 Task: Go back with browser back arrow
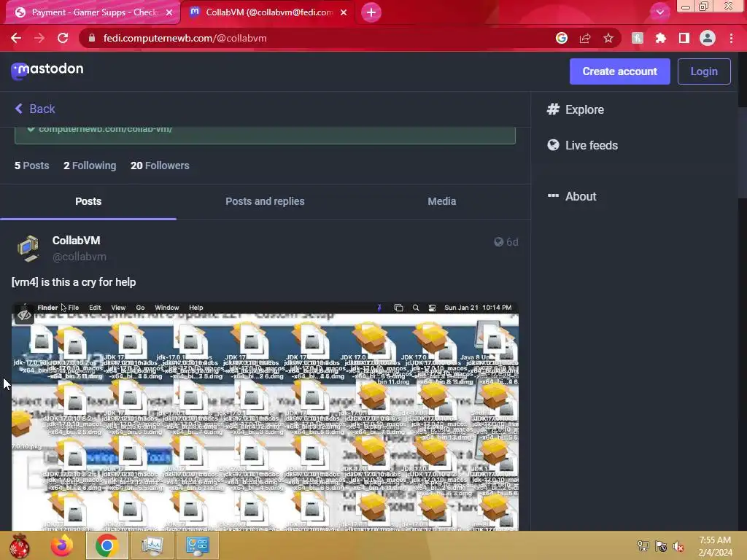[x=16, y=38]
